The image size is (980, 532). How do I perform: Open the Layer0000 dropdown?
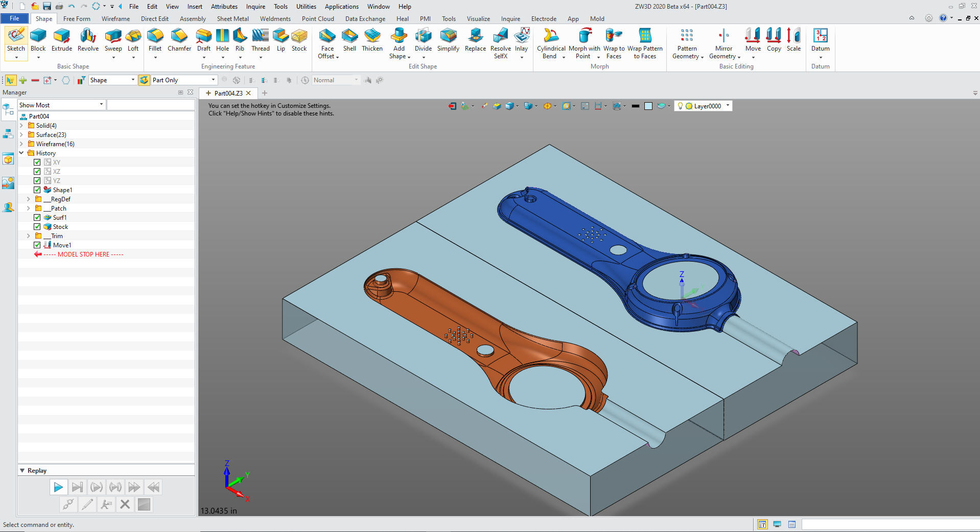pos(728,106)
